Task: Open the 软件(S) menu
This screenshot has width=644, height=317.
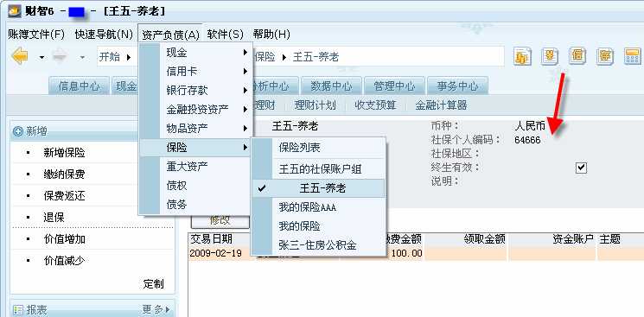Action: (225, 34)
